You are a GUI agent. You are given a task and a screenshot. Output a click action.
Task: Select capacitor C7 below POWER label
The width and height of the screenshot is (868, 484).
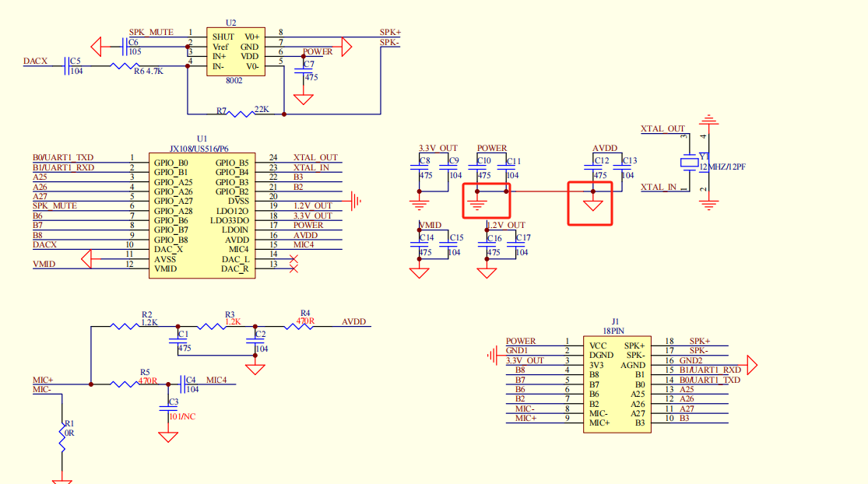point(304,71)
